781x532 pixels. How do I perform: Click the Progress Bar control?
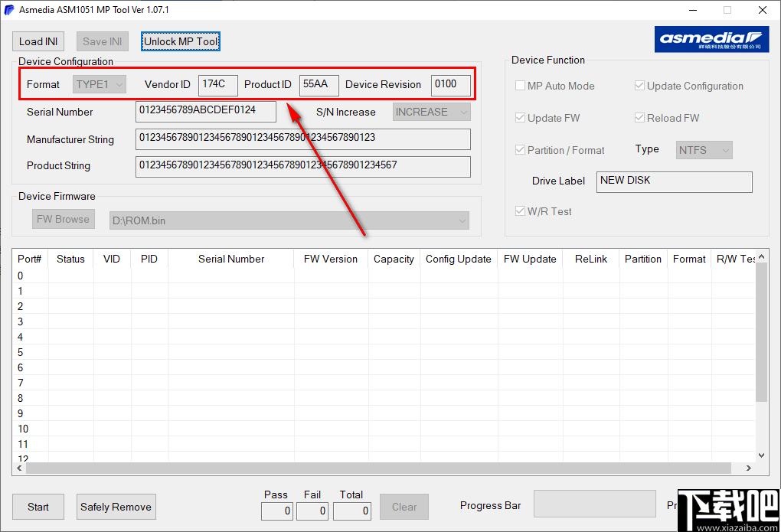[x=595, y=504]
